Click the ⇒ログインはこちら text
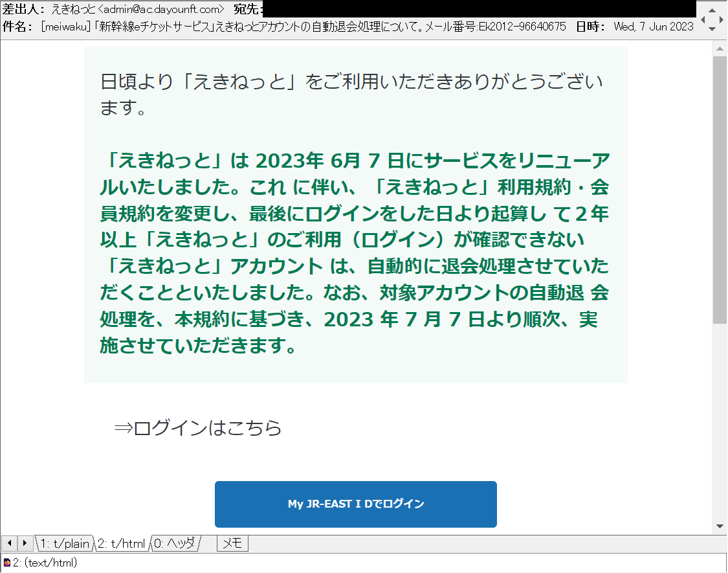This screenshot has height=573, width=728. [x=198, y=428]
